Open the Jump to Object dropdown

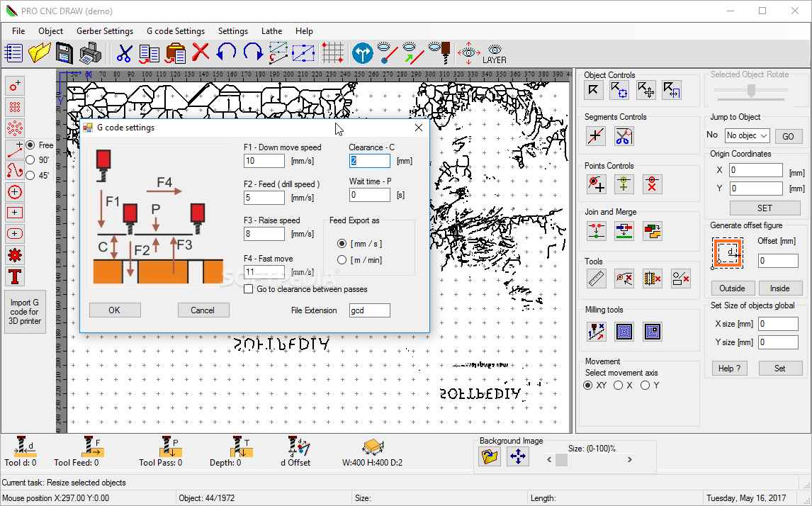[x=748, y=135]
